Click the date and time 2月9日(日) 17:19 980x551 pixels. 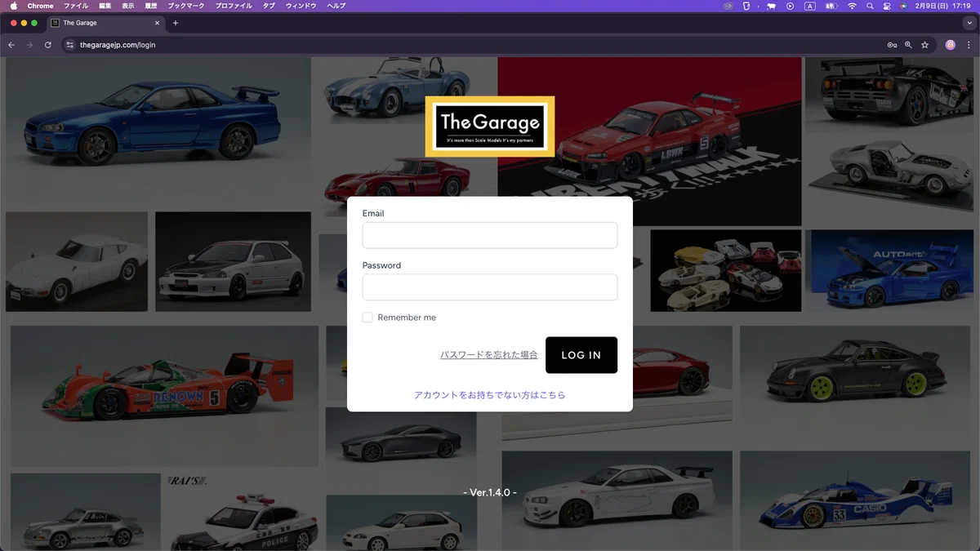pyautogui.click(x=942, y=6)
